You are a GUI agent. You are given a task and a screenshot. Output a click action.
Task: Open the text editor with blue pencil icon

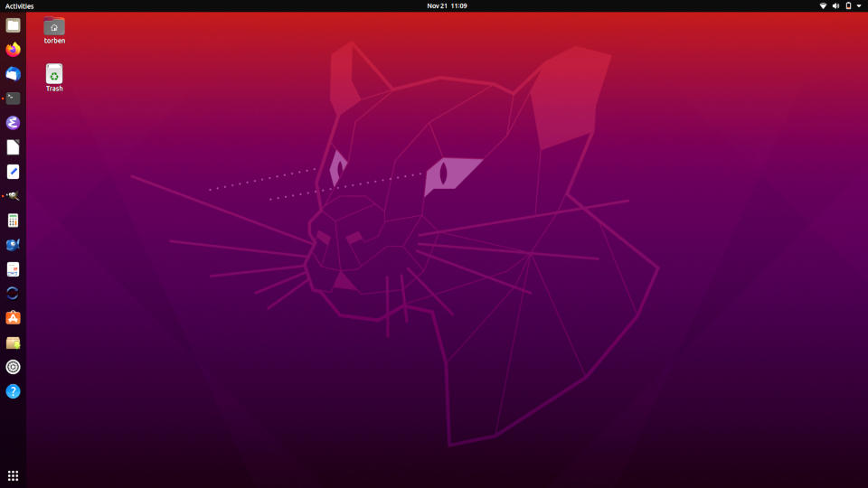[x=13, y=172]
